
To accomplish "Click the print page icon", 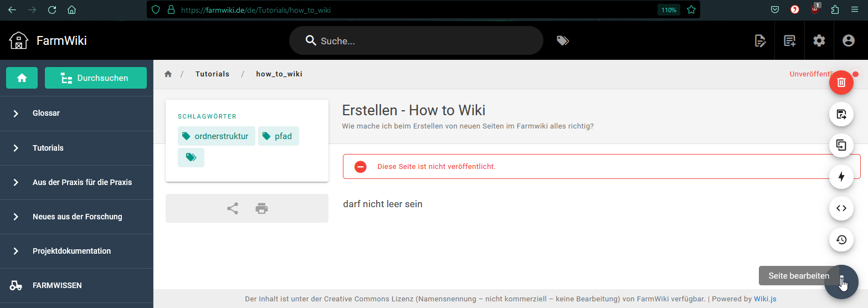I will click(x=261, y=209).
